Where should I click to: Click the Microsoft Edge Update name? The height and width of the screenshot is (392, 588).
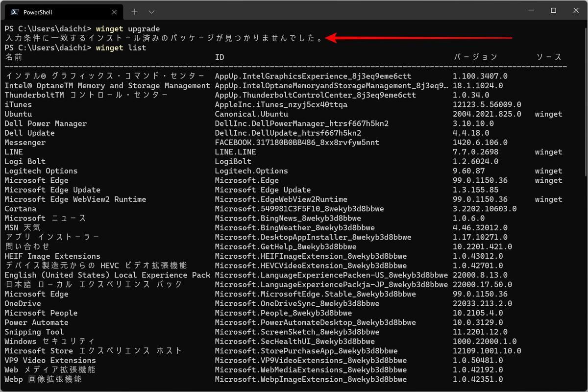click(x=52, y=190)
